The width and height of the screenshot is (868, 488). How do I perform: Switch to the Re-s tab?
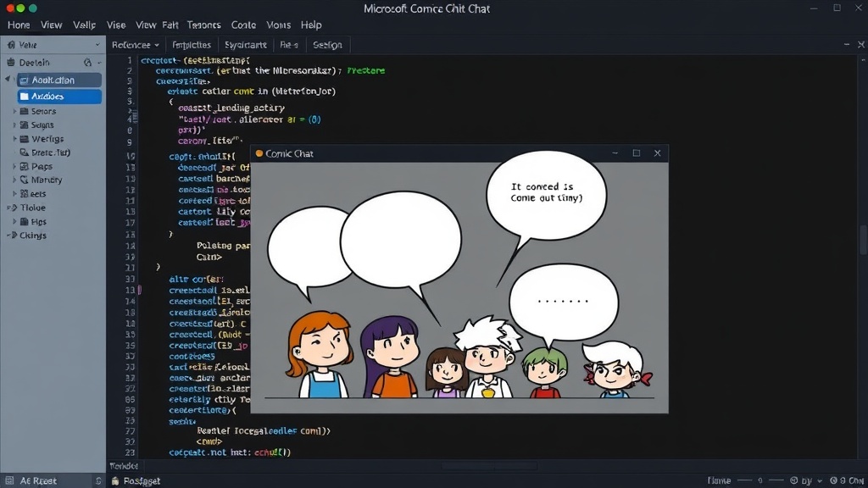[x=289, y=45]
